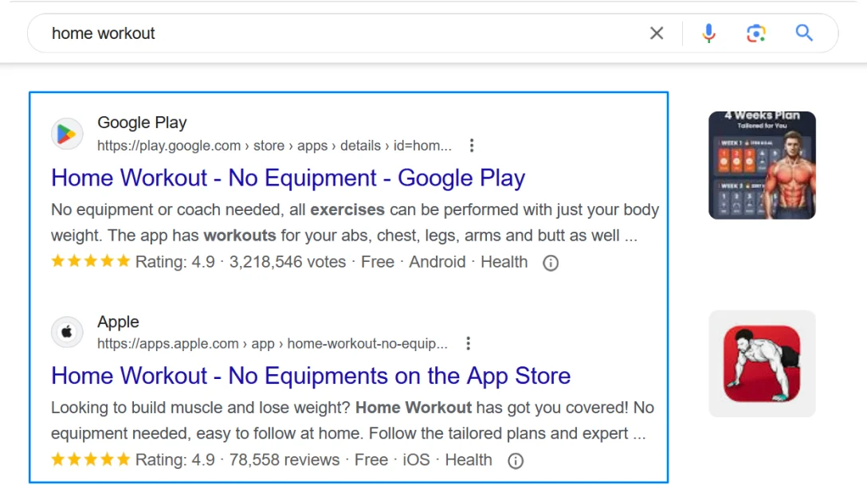The image size is (867, 504).
Task: Open Google Lens image search
Action: [x=755, y=33]
